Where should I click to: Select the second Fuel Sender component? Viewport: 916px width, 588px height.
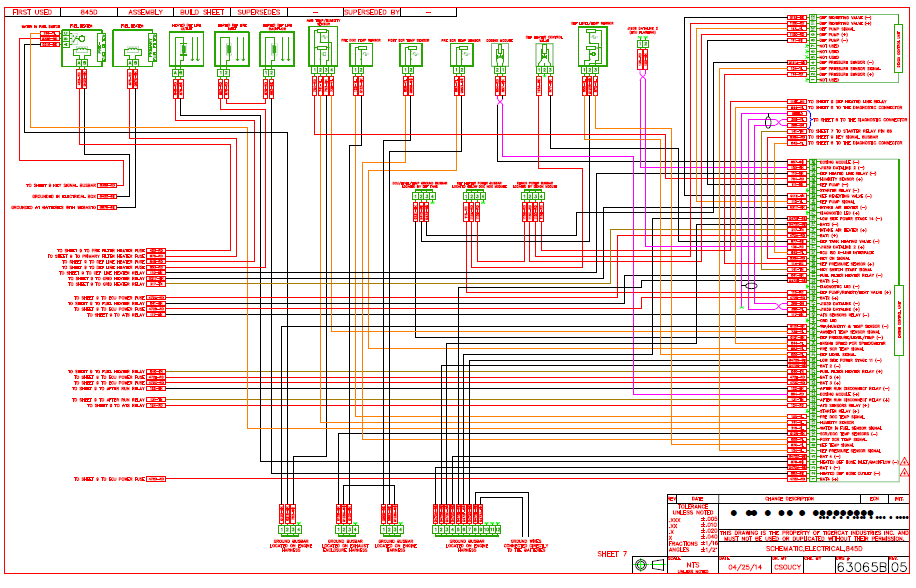pos(132,47)
